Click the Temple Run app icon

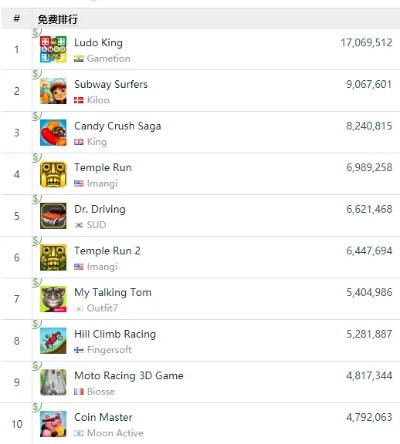[x=53, y=174]
